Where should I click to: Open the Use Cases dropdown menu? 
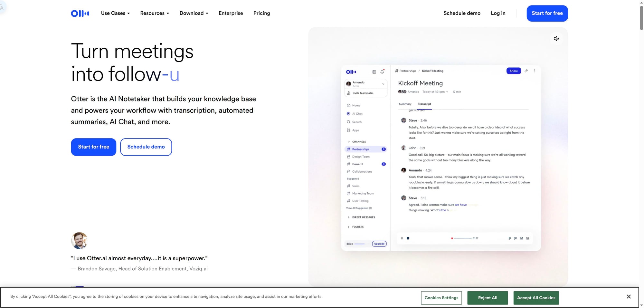(115, 13)
